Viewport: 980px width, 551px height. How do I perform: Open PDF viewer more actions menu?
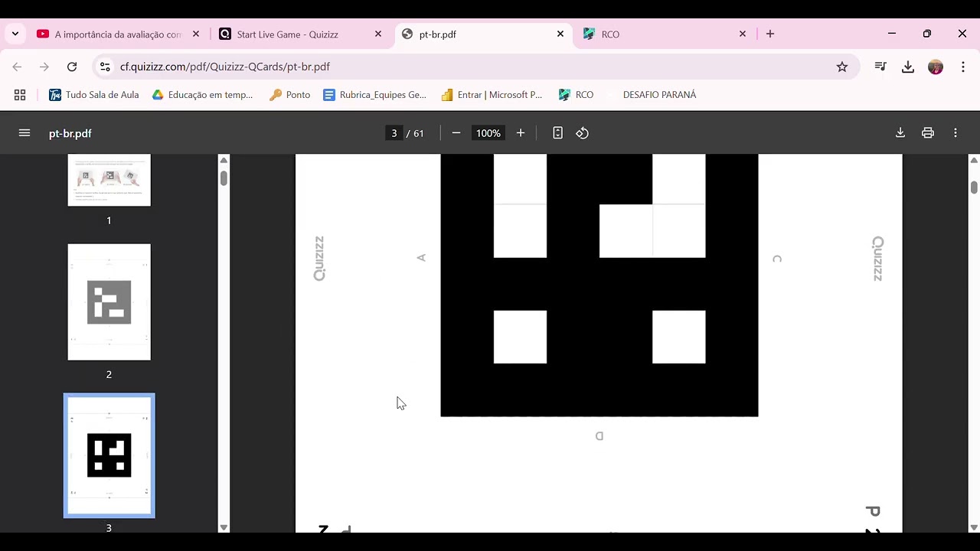point(955,133)
